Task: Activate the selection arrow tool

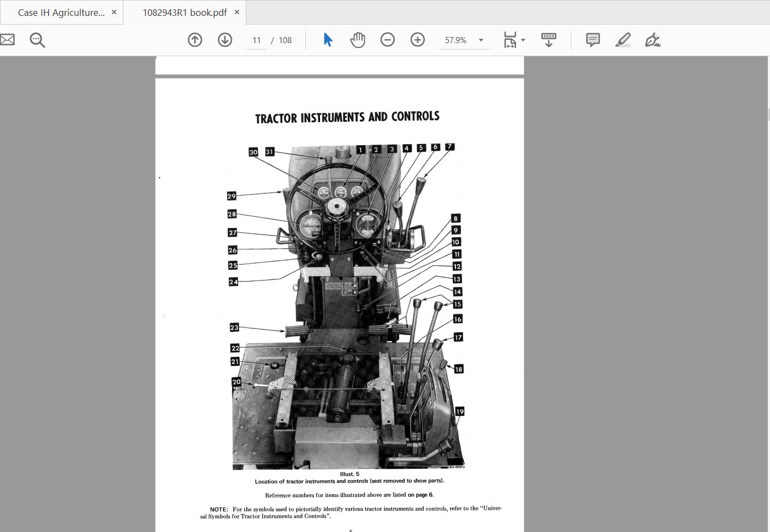Action: pos(328,40)
